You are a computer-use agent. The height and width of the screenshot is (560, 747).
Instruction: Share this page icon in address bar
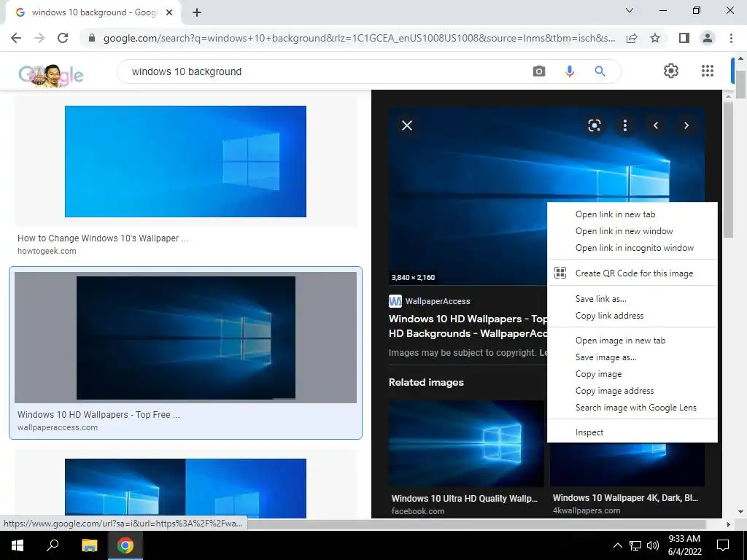632,38
